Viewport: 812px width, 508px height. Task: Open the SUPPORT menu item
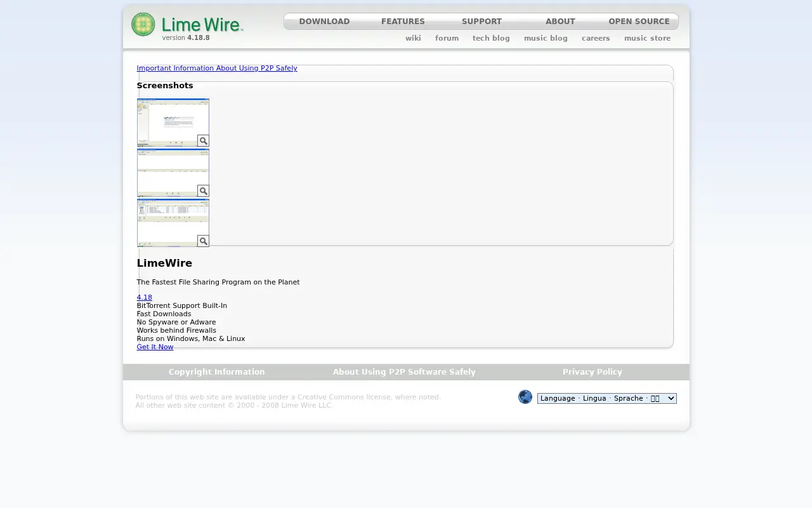481,22
